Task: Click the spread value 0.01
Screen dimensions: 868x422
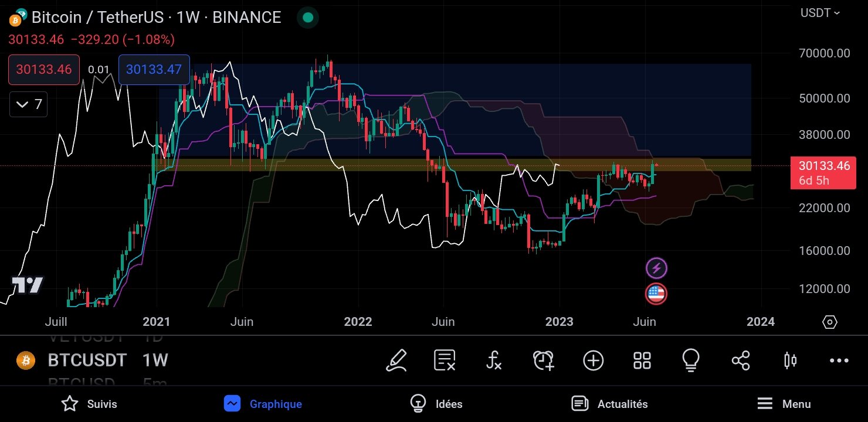Action: click(99, 70)
